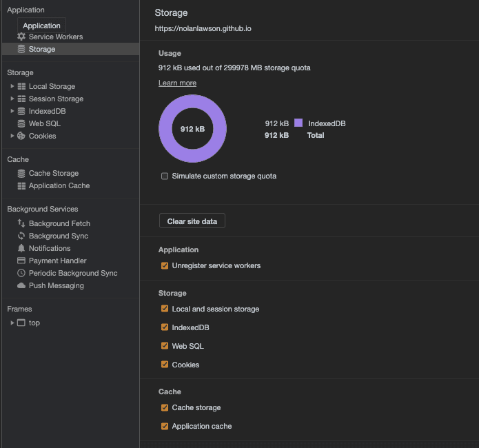
Task: Click the Notifications bell icon
Action: (x=21, y=248)
